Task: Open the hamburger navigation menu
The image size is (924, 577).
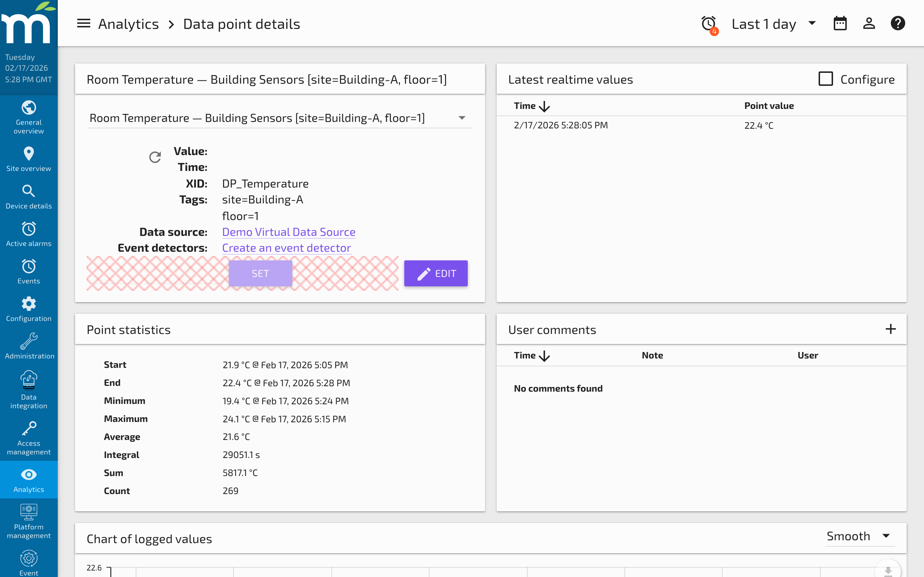Action: tap(83, 23)
